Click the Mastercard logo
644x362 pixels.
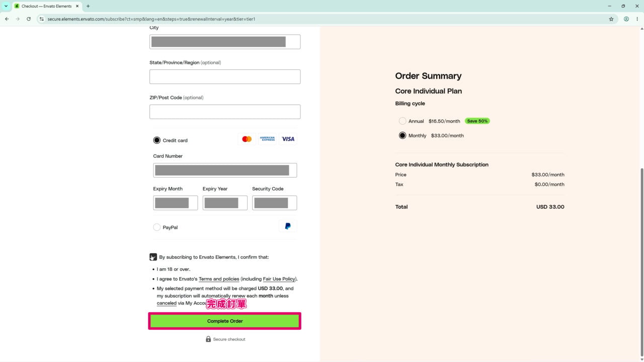pyautogui.click(x=247, y=139)
